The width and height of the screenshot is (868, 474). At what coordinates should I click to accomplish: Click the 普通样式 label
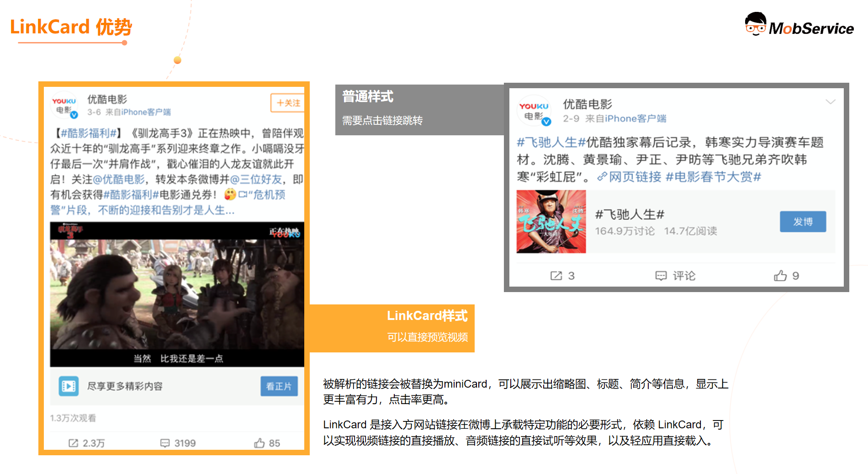pos(368,96)
